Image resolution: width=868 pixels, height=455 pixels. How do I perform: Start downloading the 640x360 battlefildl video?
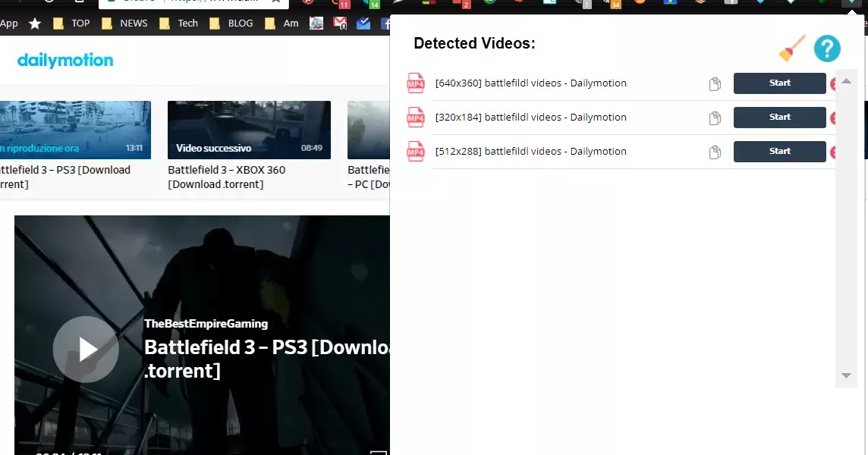[779, 83]
